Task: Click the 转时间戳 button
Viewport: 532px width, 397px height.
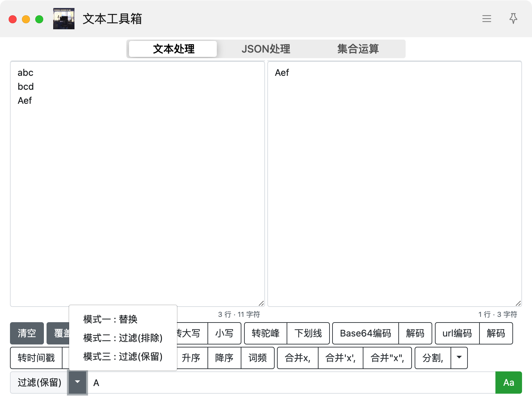Action: (x=36, y=358)
